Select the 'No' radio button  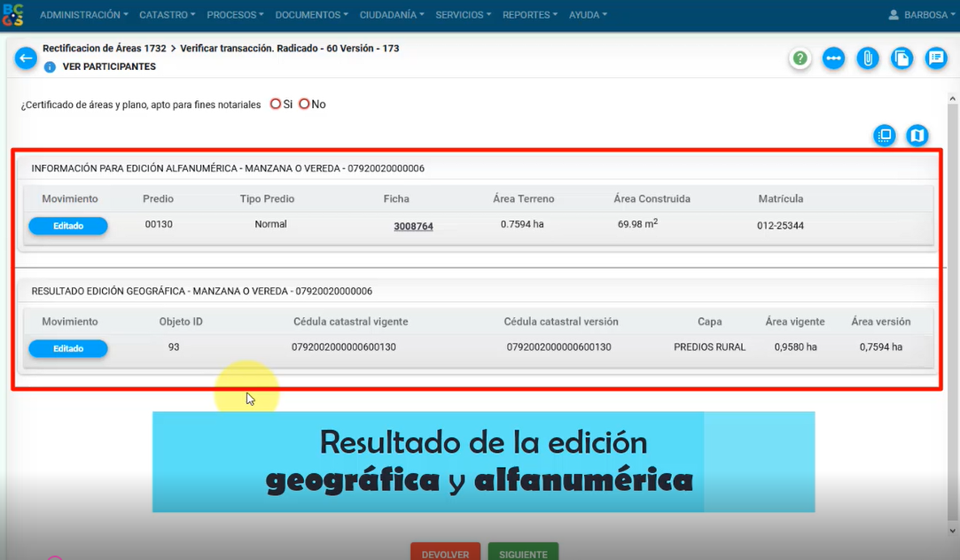point(304,104)
